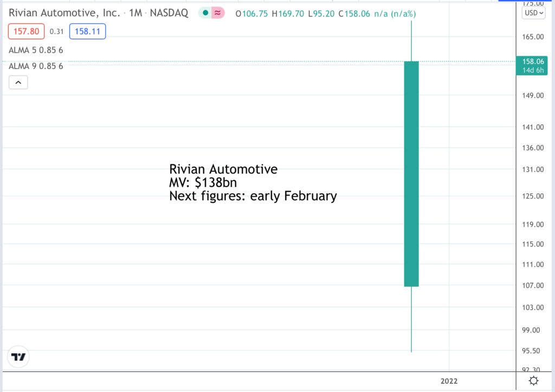Click the NASDAQ exchange label

point(169,13)
